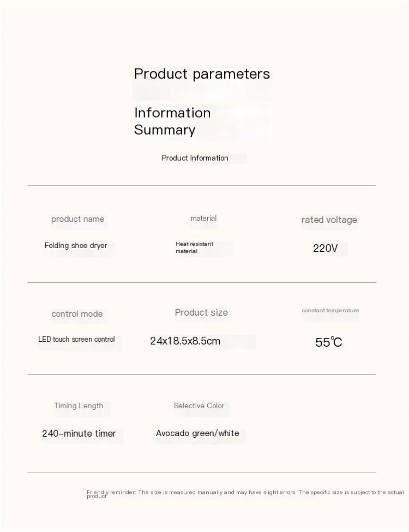This screenshot has height=532, width=409.
Task: Click the 'Timing Length' label
Action: click(x=79, y=406)
